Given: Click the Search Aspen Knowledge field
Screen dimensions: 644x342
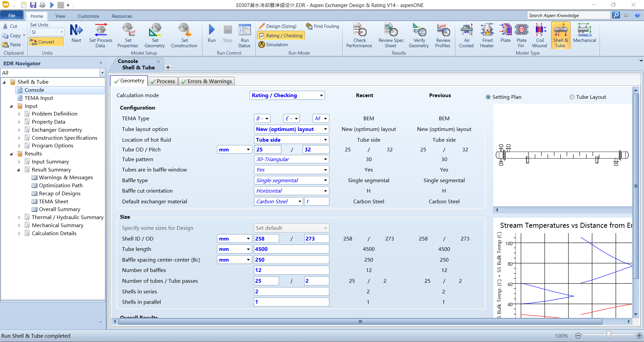Looking at the screenshot, I should pos(569,15).
